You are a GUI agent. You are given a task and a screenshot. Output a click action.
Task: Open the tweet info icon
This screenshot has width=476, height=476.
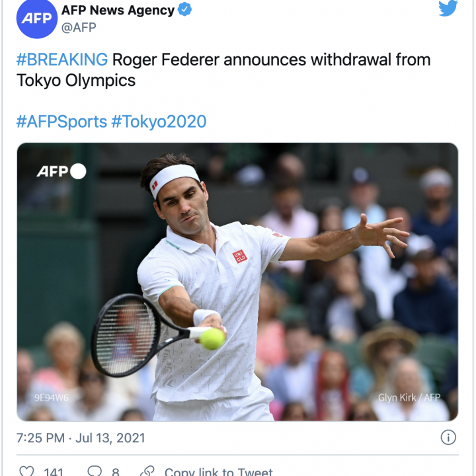(x=448, y=438)
